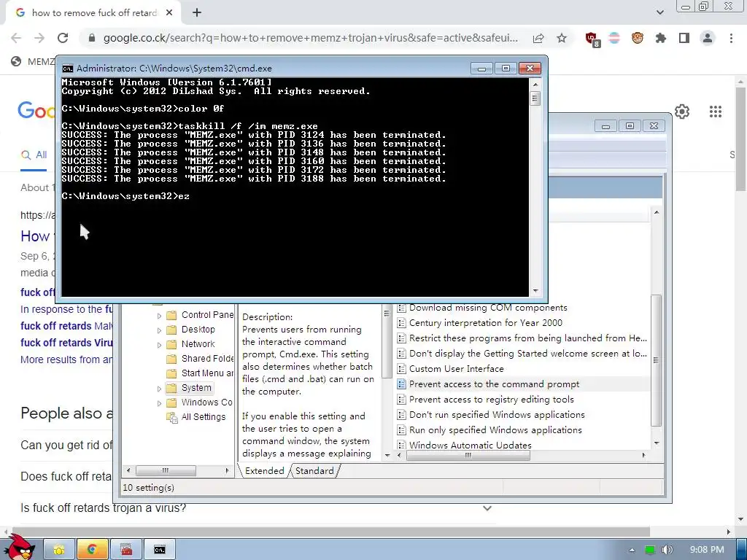Select Download missing COM components policy
The height and width of the screenshot is (560, 747).
(488, 308)
